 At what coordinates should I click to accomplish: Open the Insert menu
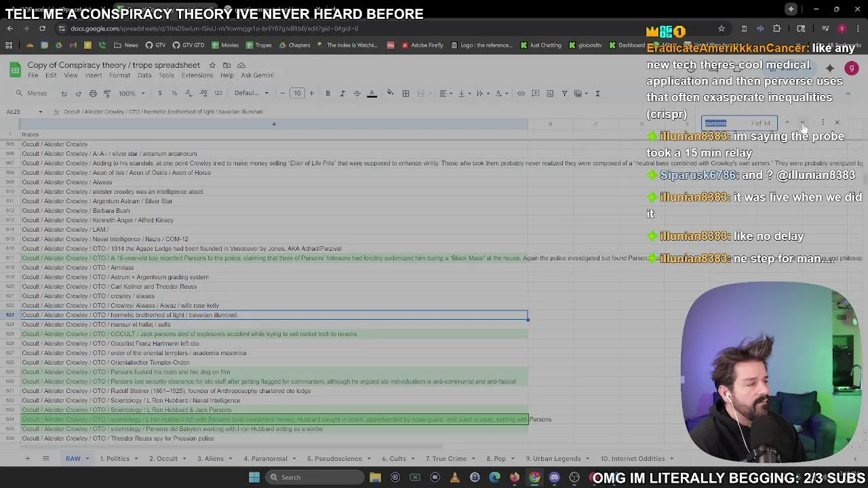(94, 75)
